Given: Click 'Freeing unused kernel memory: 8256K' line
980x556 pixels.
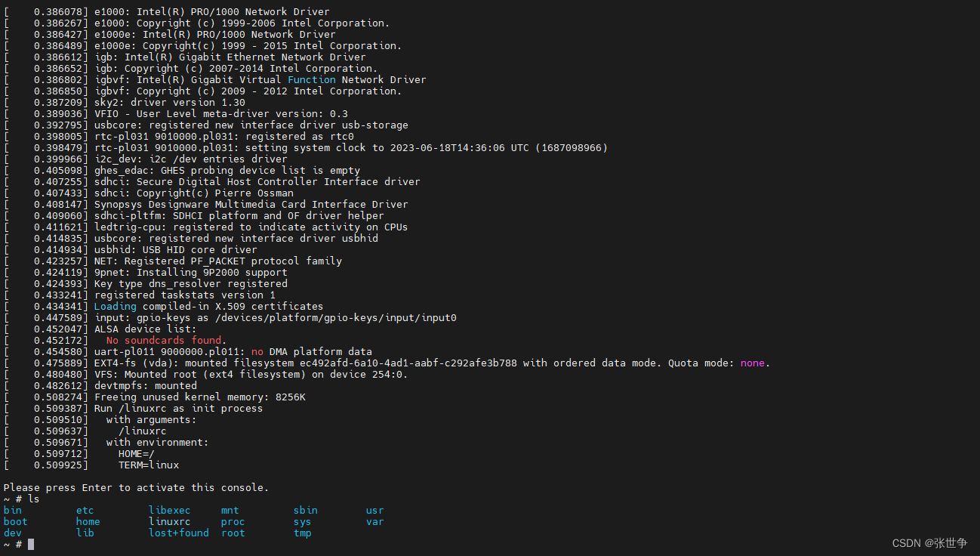Looking at the screenshot, I should (200, 397).
